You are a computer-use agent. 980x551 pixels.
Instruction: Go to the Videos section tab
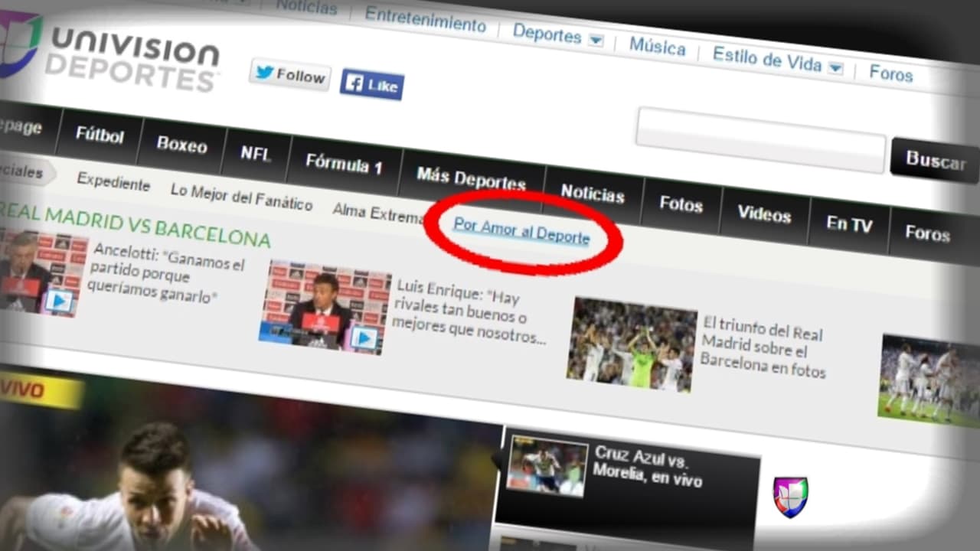[764, 214]
